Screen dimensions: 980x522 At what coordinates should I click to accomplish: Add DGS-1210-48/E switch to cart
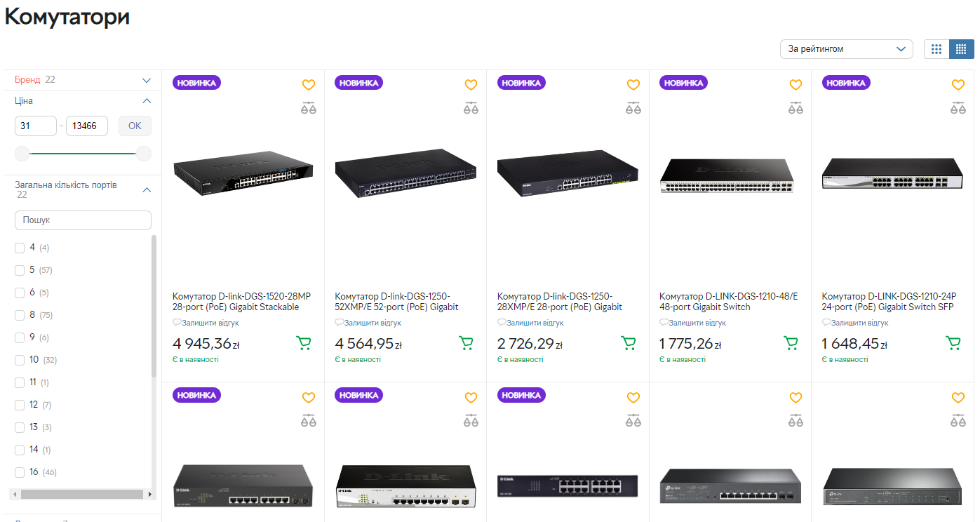pos(791,343)
